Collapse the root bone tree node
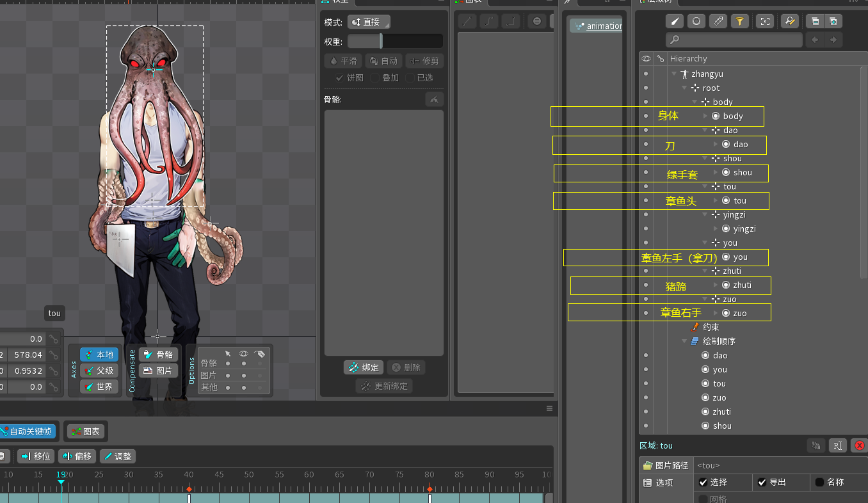The height and width of the screenshot is (503, 868). (x=685, y=88)
